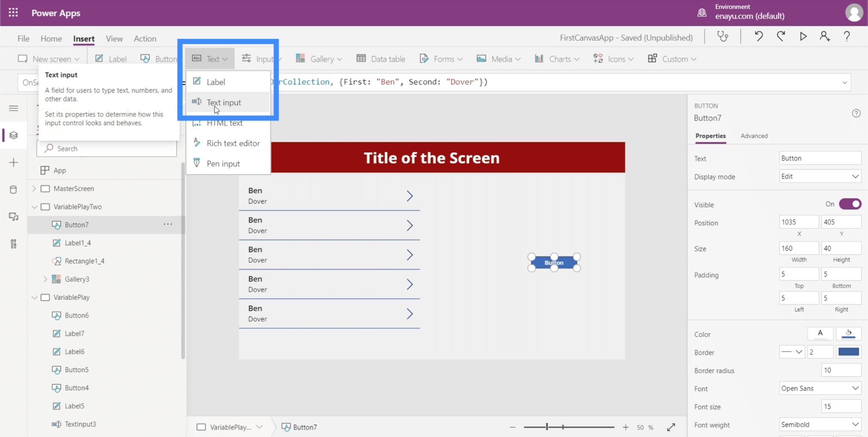Open the user account avatar
The width and height of the screenshot is (868, 437).
point(854,13)
